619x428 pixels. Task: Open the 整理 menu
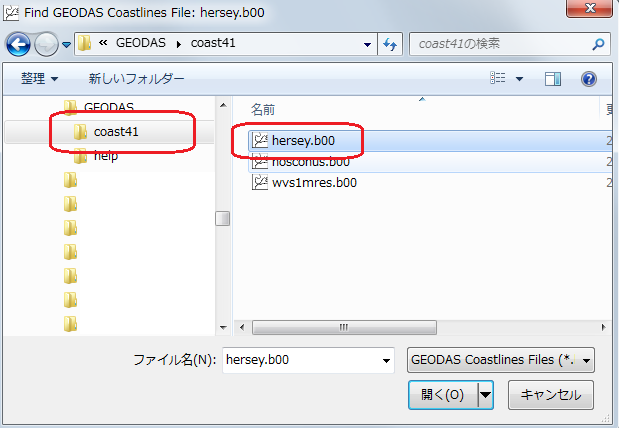click(x=39, y=79)
